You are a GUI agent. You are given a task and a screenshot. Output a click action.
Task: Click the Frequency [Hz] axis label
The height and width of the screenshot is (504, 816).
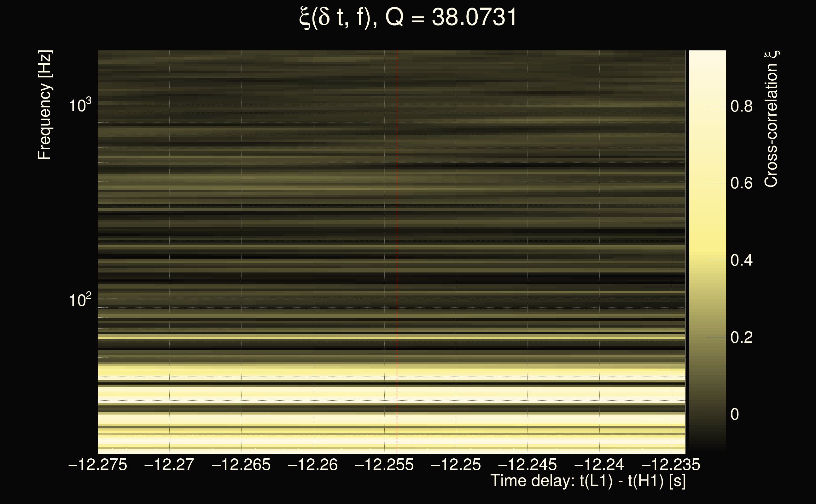[x=44, y=105]
